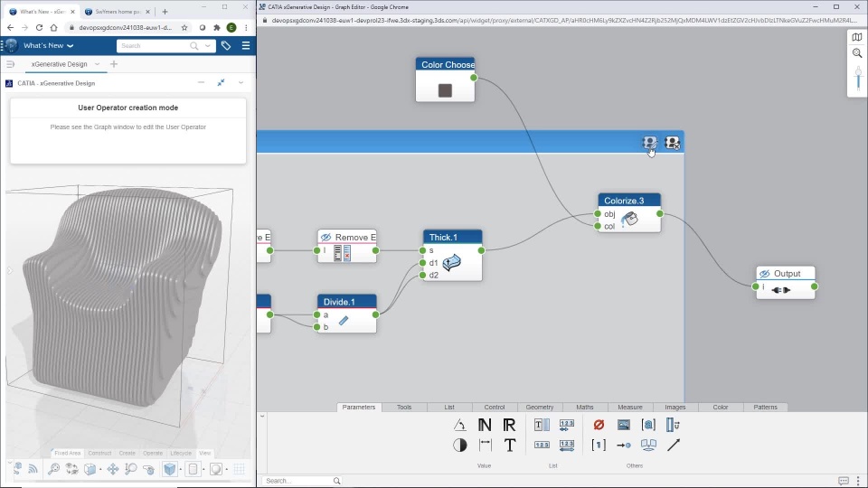868x488 pixels.
Task: Click the node palette search field
Action: [x=302, y=481]
